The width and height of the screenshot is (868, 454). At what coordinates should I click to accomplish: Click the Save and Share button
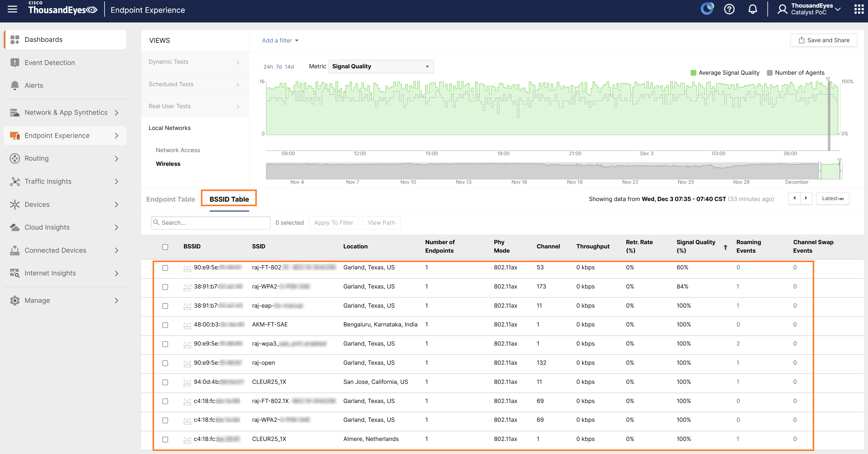point(824,40)
